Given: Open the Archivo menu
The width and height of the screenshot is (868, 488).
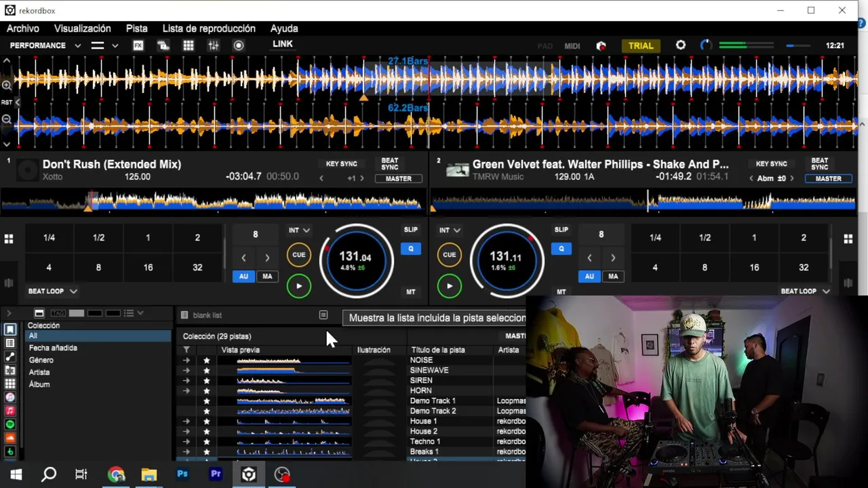Looking at the screenshot, I should [x=23, y=28].
